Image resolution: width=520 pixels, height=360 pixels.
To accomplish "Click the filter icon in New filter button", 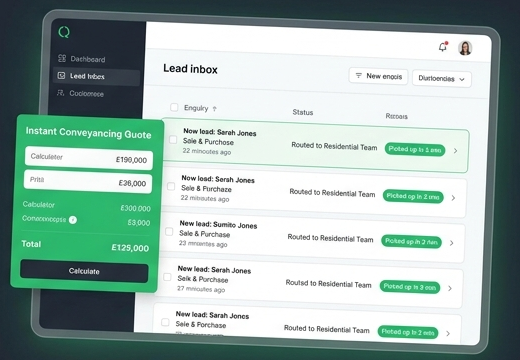I will pos(359,76).
